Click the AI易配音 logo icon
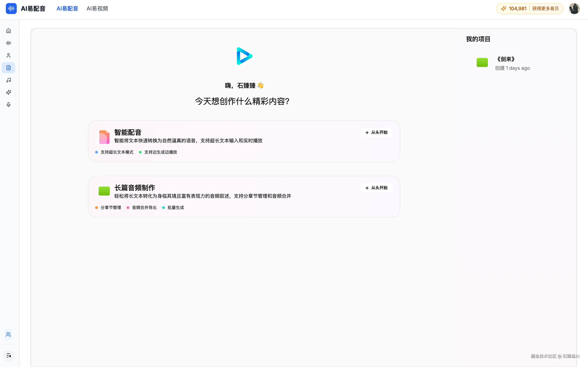The image size is (588, 367). click(x=11, y=9)
